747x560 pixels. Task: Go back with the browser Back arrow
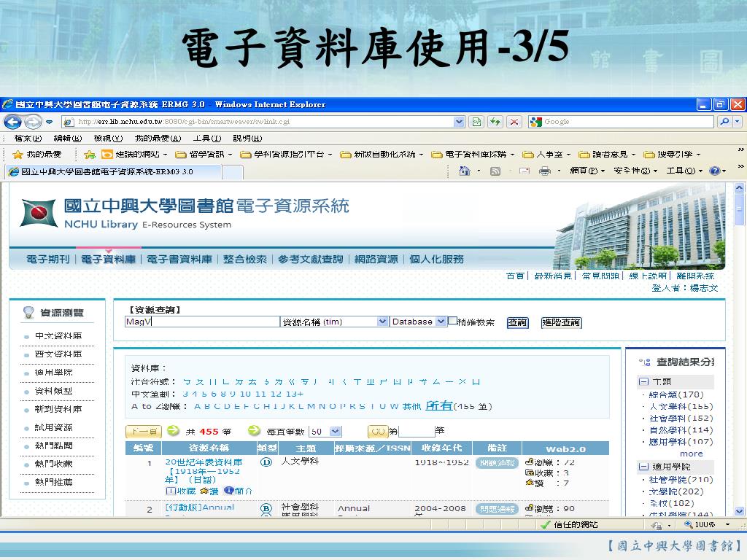click(x=12, y=122)
